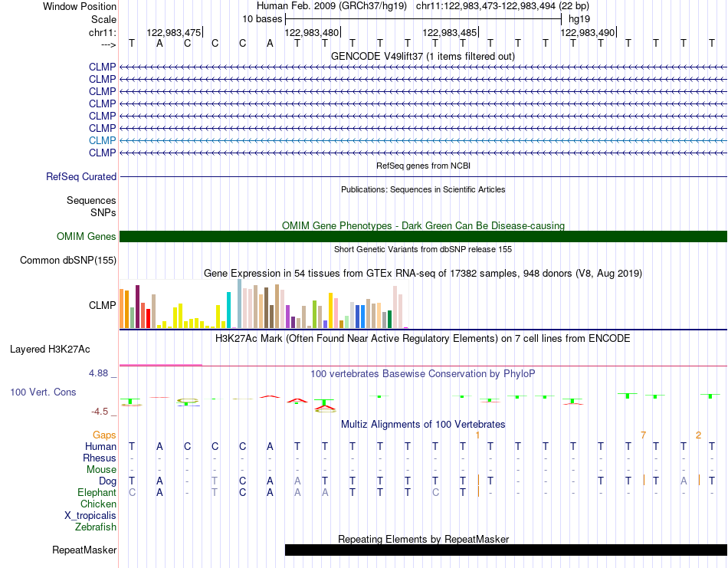Click the black RepeatMasker repeat bar
Image resolution: width=728 pixels, height=568 pixels.
[x=506, y=550]
